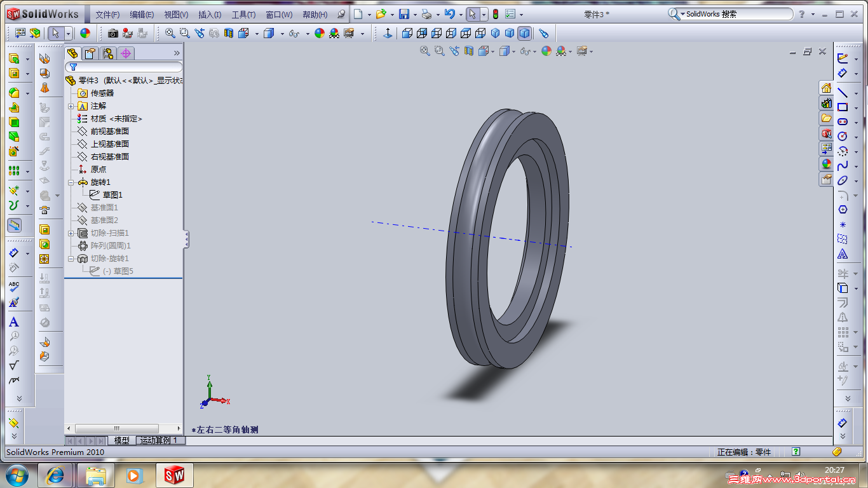Select 材质 <未指定> tree item
The image size is (868, 488).
(116, 119)
